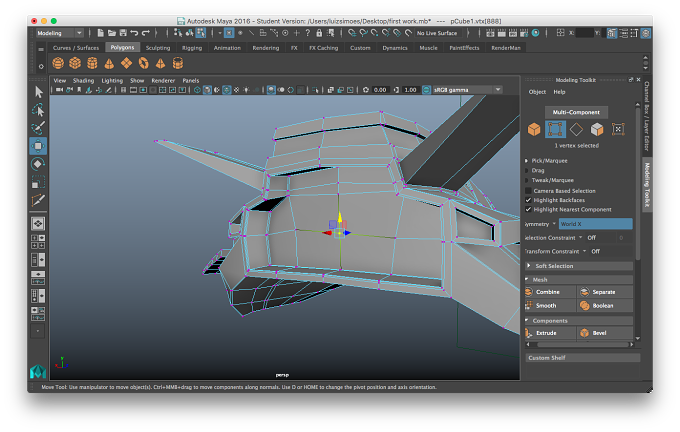Choose Vertex selection mode in Modeling Toolkit
The image size is (680, 432).
click(555, 129)
